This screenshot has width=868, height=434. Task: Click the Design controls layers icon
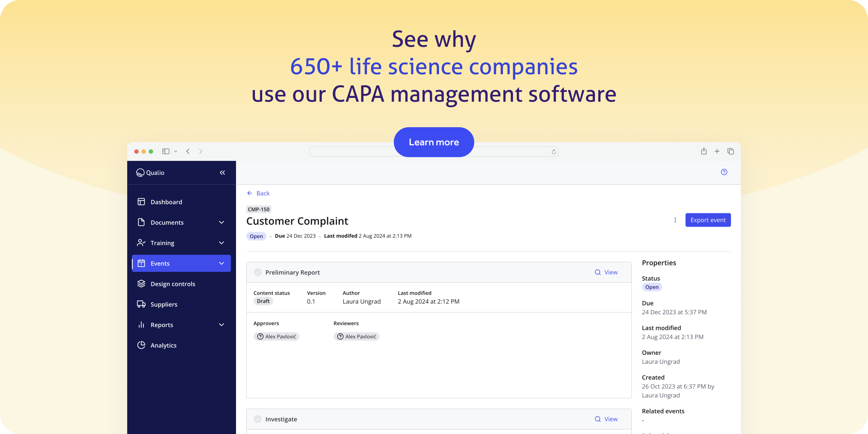coord(141,284)
